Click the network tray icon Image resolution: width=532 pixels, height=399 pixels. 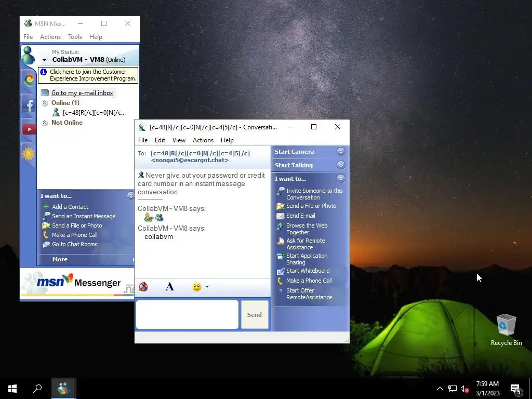pos(453,389)
